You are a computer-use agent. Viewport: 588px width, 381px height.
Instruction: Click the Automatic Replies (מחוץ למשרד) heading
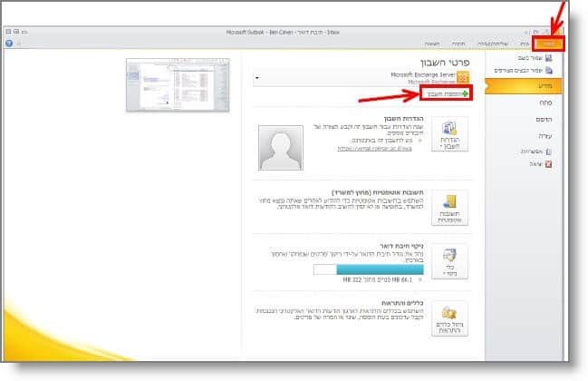(378, 192)
